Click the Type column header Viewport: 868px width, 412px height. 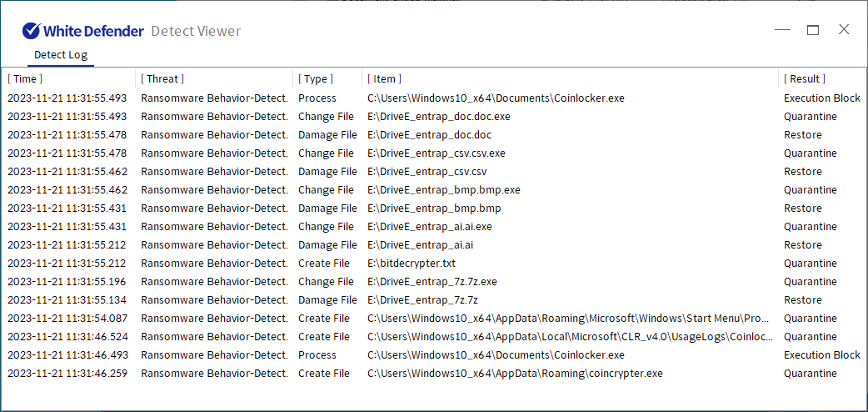316,78
